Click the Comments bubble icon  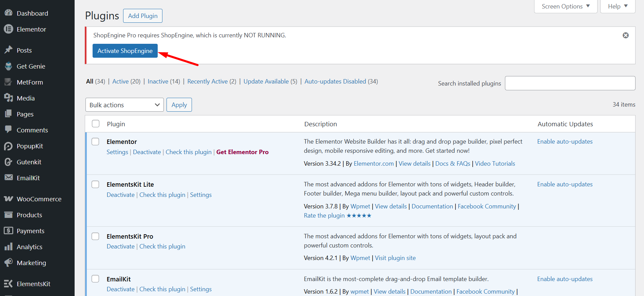8,130
